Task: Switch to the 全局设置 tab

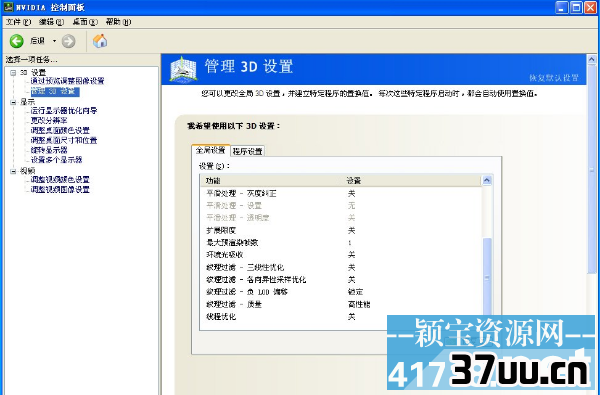Action: [210, 150]
